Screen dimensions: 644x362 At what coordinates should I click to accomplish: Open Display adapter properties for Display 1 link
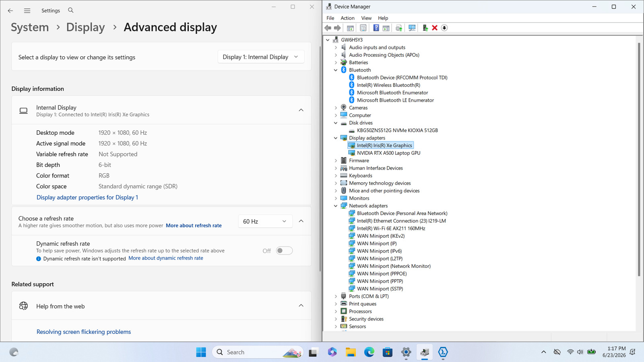click(x=87, y=197)
